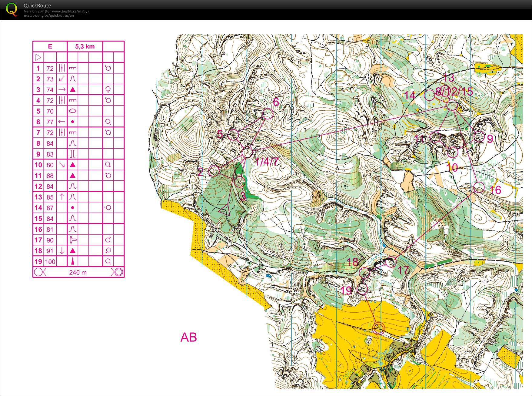The width and height of the screenshot is (532, 396).
Task: Click the finish double circle on the map
Action: pyautogui.click(x=378, y=328)
